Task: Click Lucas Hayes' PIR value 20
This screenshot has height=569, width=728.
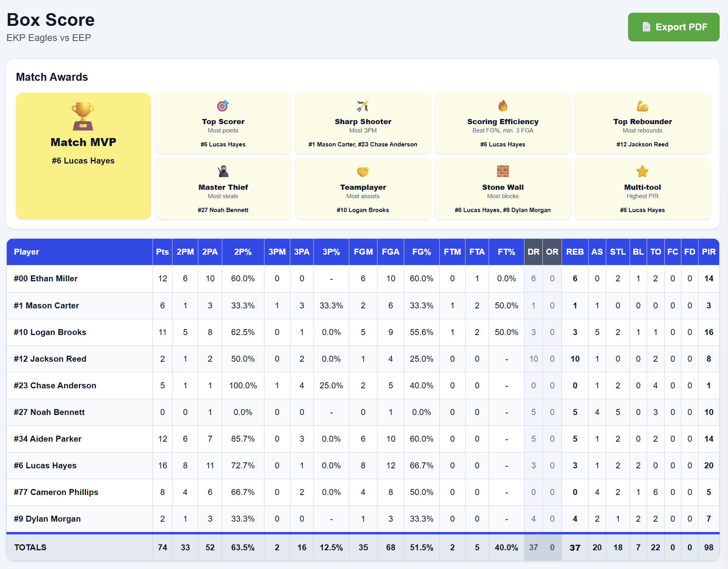Action: pyautogui.click(x=708, y=466)
